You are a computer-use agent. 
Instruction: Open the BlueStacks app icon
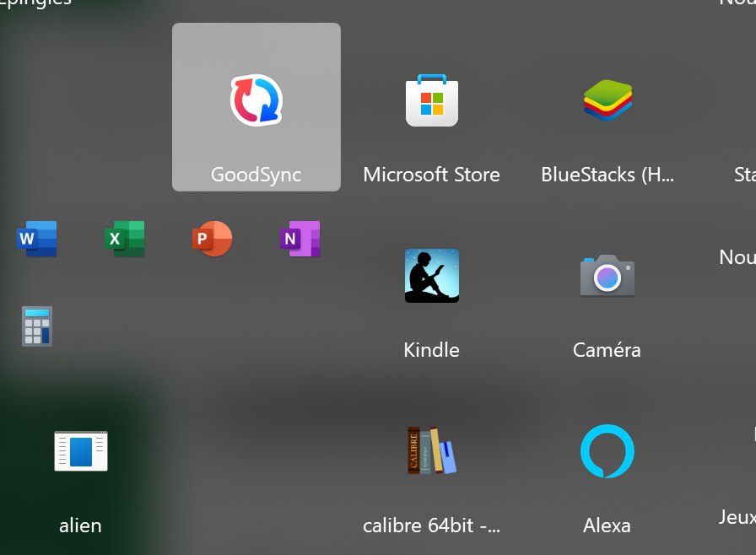point(607,100)
